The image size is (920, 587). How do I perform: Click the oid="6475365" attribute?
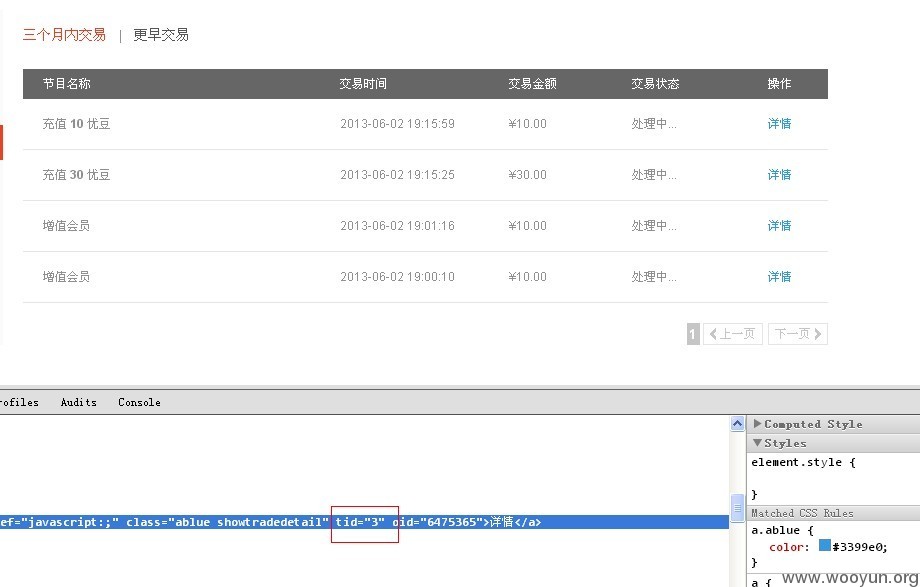pos(437,522)
